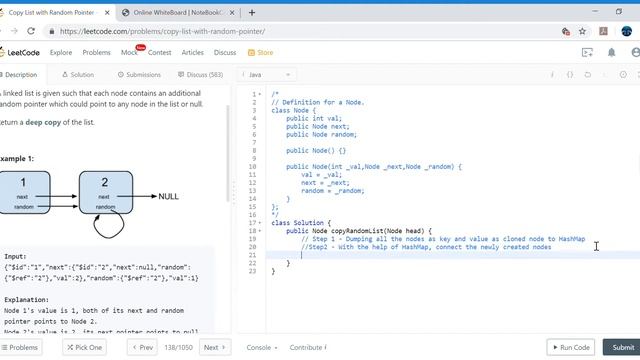This screenshot has height=360, width=640.
Task: Open a new browser tab
Action: [x=252, y=13]
